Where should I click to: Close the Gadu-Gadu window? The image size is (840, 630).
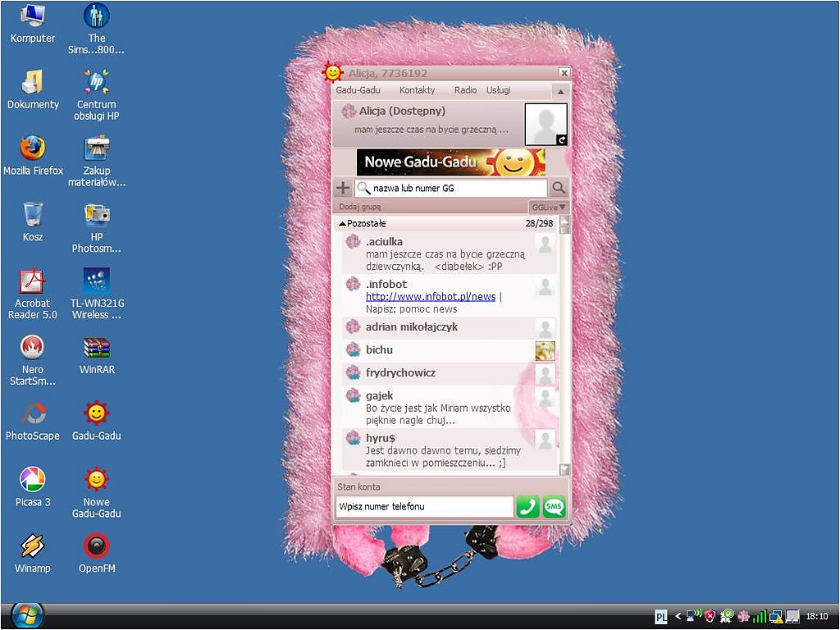(x=564, y=73)
